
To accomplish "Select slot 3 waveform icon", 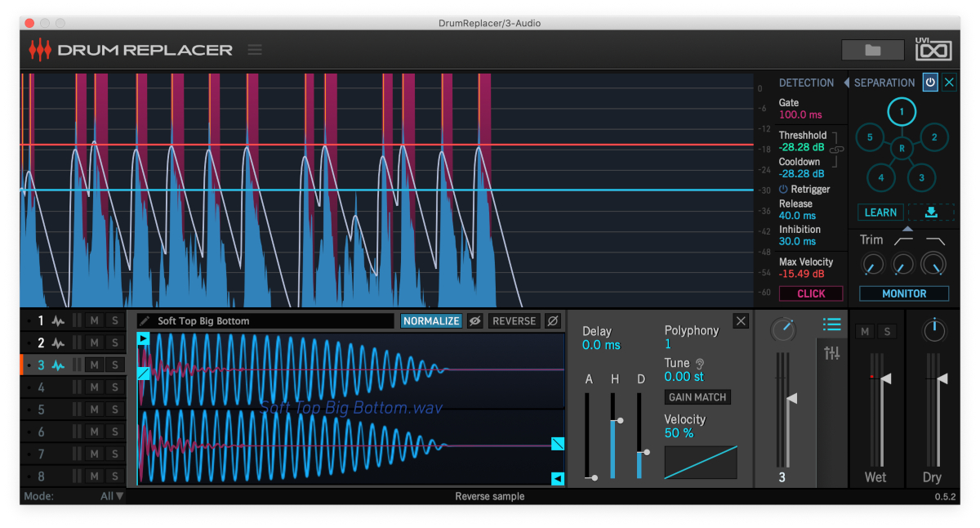I will pyautogui.click(x=58, y=365).
